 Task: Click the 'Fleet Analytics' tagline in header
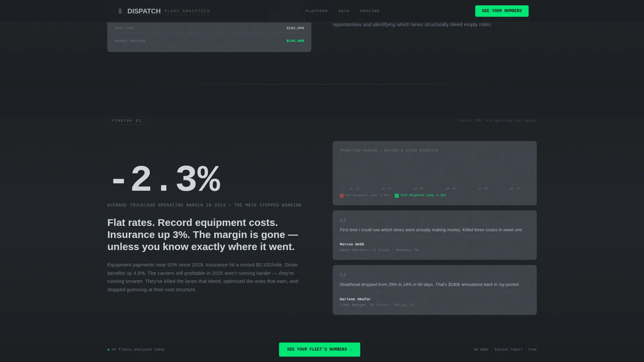click(x=187, y=11)
